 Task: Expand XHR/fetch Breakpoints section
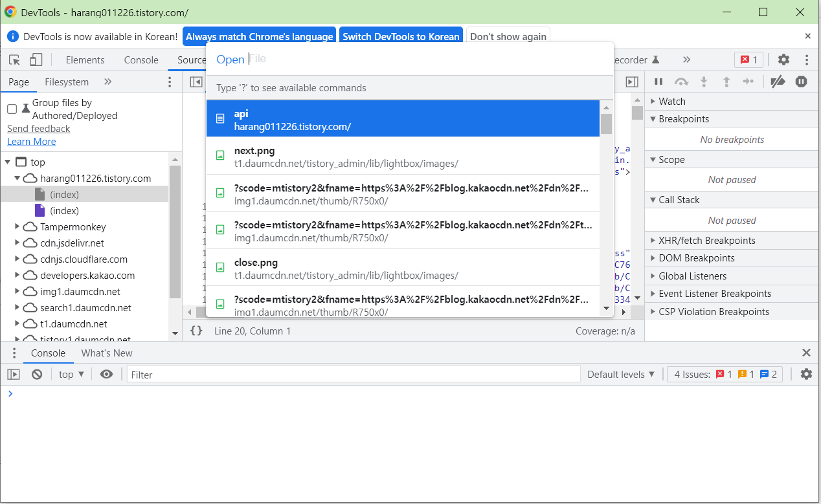click(732, 241)
